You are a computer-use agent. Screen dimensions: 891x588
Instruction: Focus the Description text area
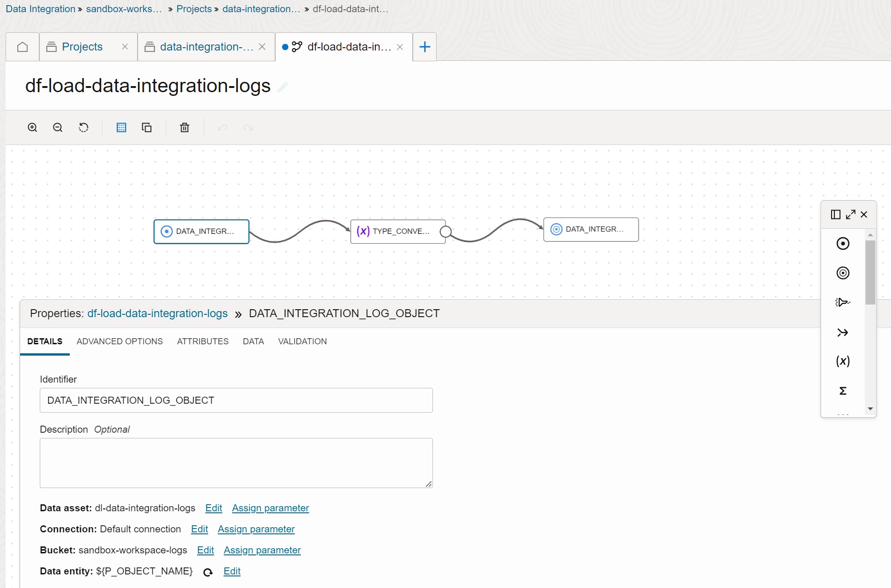click(236, 463)
